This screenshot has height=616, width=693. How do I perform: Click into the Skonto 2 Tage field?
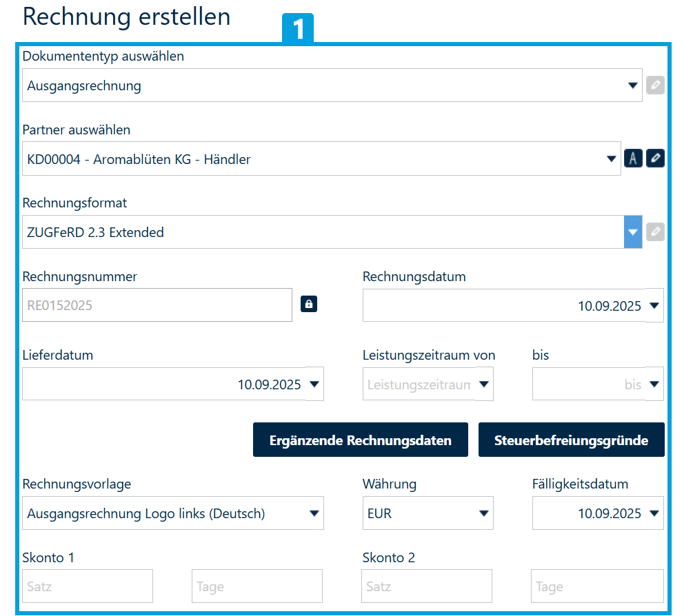coord(597,586)
